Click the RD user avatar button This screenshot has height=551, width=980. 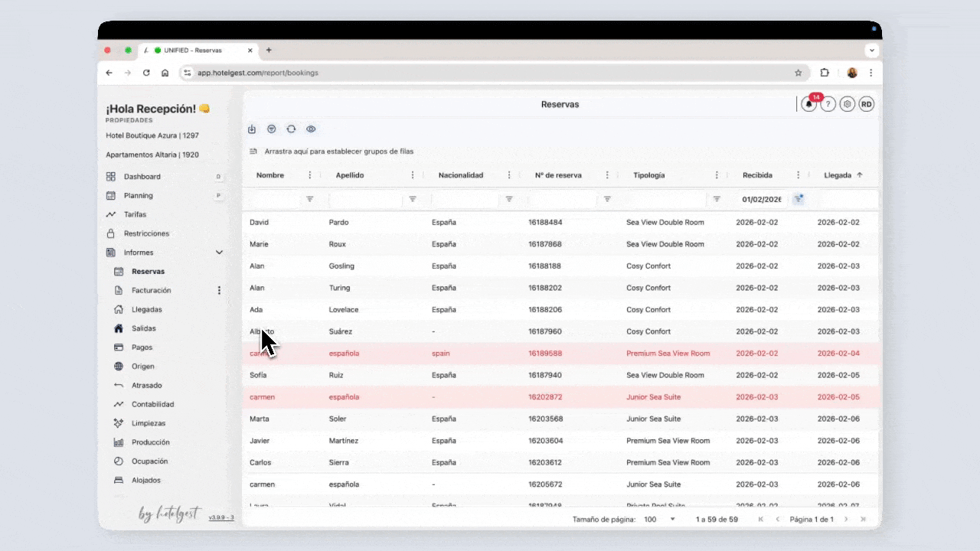[x=866, y=105]
